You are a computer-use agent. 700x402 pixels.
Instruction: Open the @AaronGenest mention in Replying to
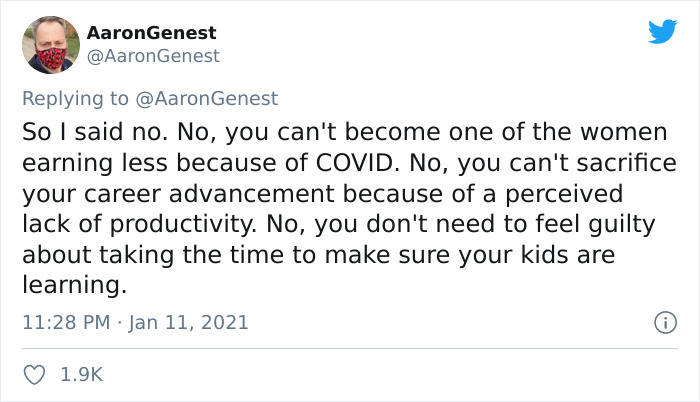(206, 98)
